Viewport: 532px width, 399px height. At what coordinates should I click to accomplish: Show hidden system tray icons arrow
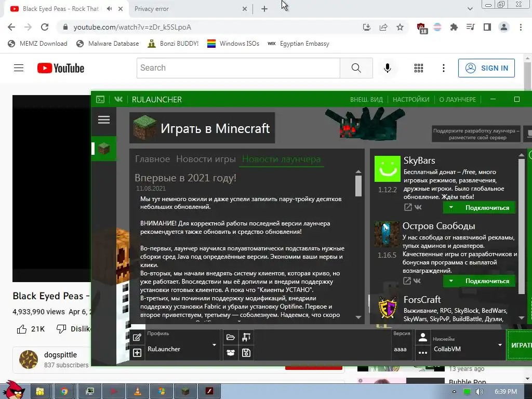[x=454, y=392]
